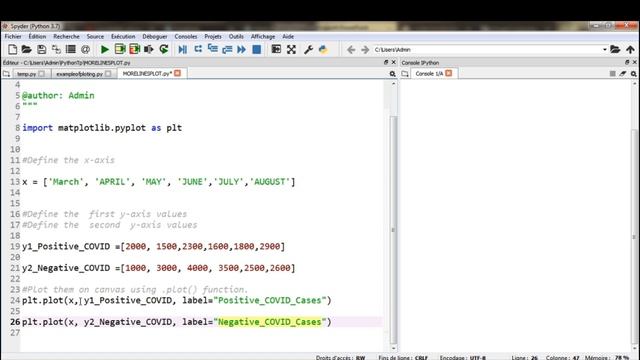Go back to previous directory

pos(351,49)
